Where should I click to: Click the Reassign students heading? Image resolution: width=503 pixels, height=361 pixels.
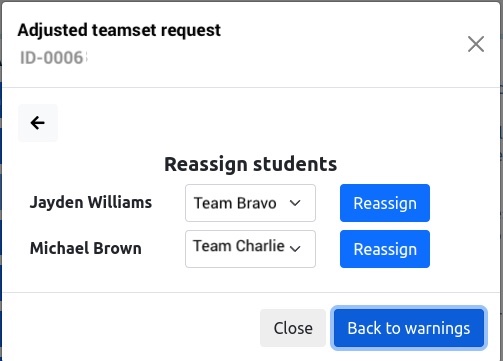pos(251,164)
